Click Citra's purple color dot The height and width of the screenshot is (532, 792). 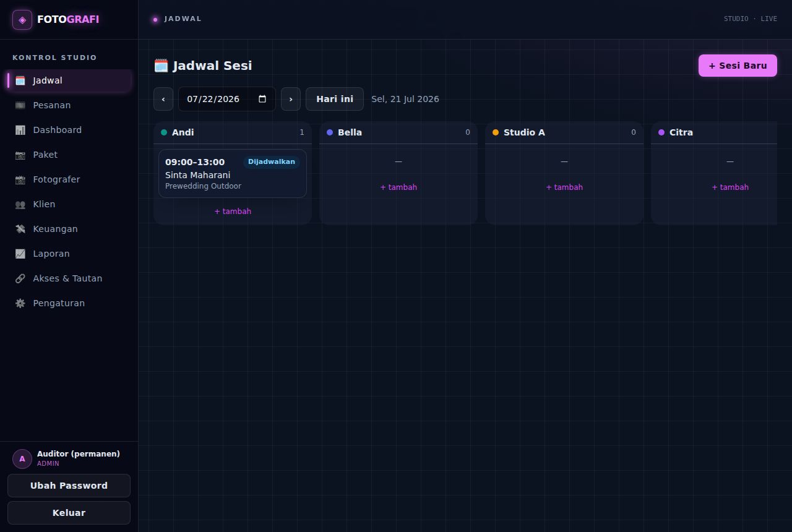[x=661, y=132]
